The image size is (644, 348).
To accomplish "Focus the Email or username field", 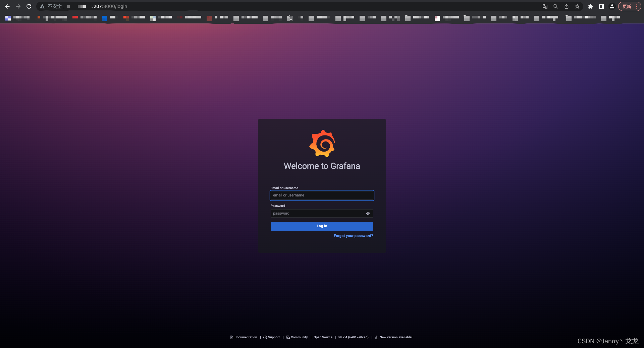I will coord(322,195).
